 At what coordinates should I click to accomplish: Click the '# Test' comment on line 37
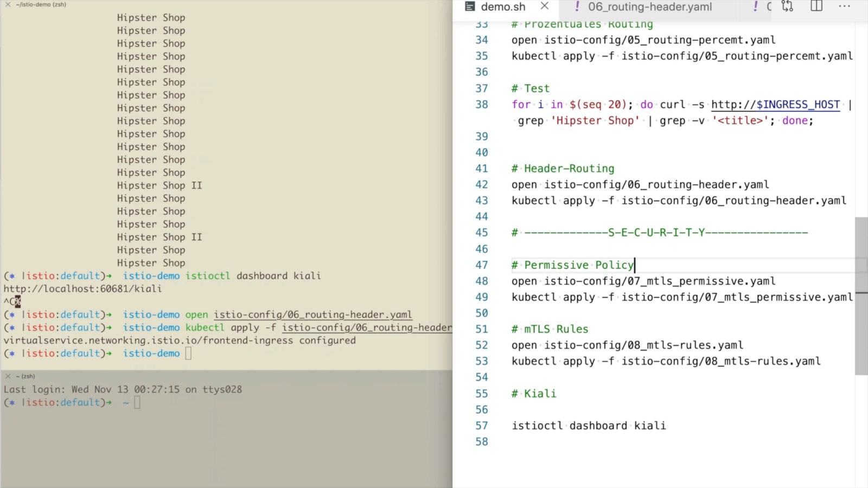pyautogui.click(x=530, y=88)
